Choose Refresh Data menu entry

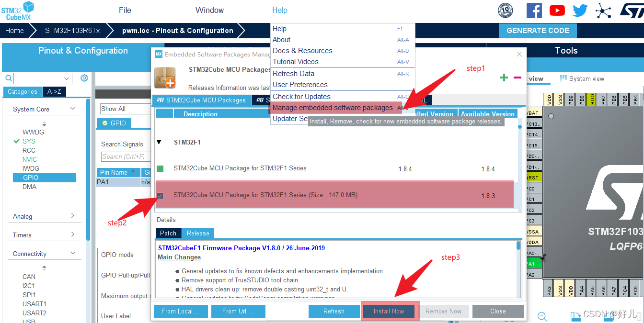343,74
